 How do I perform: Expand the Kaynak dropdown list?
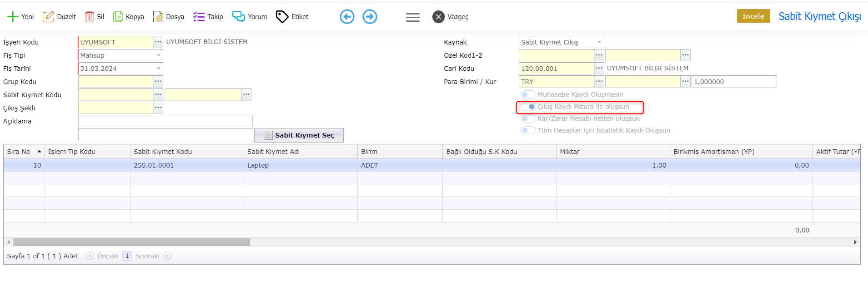599,42
